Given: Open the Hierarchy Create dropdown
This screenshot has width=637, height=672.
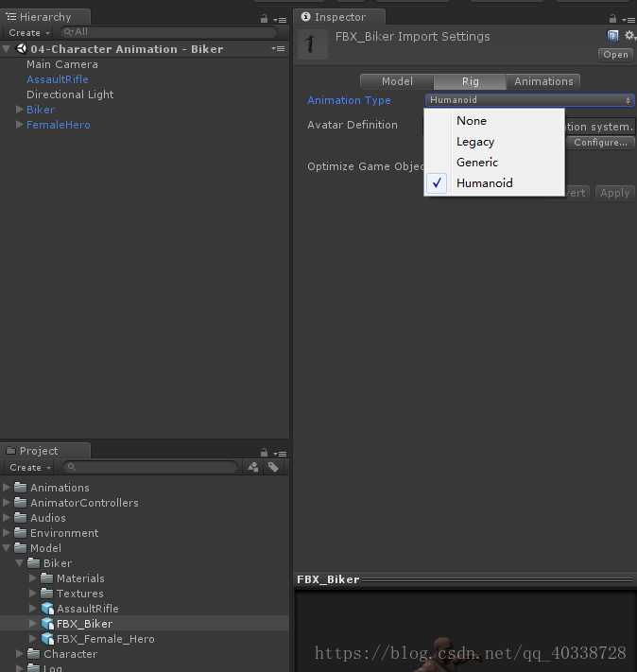Looking at the screenshot, I should click(x=29, y=32).
